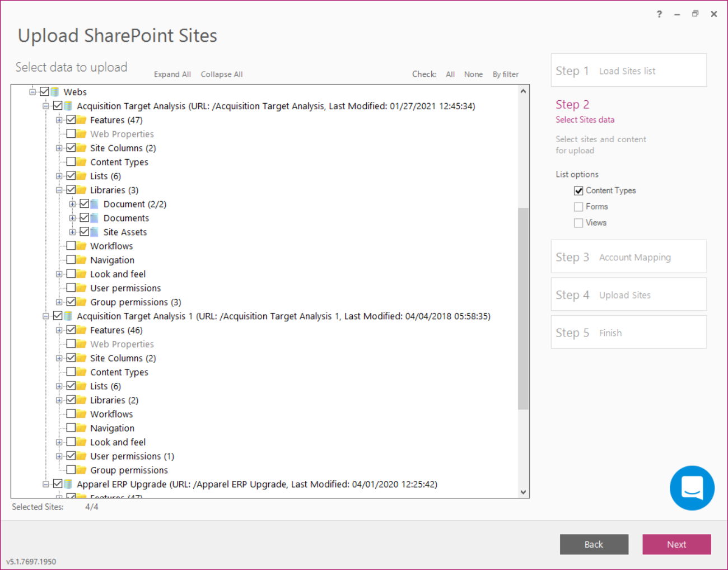Screen dimensions: 728x570
Task: Click the Features (47) folder icon
Action: coord(82,120)
